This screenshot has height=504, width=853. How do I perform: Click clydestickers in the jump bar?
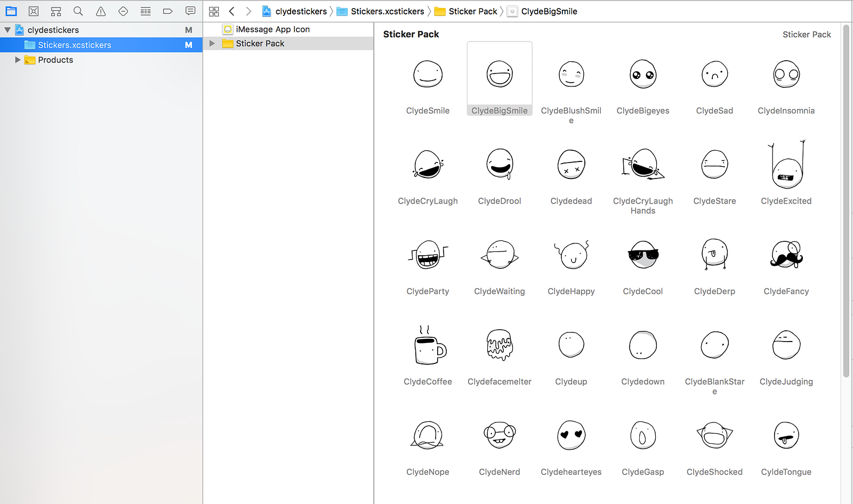[294, 11]
